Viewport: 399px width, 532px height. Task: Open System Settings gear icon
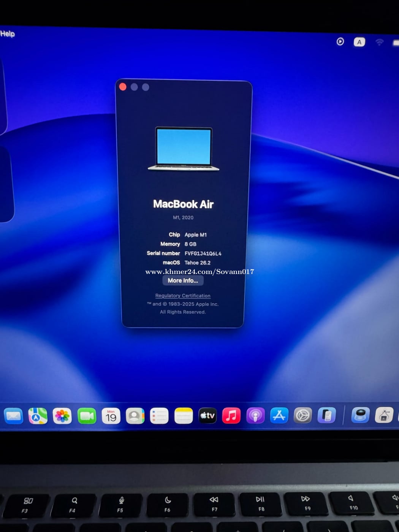(303, 415)
